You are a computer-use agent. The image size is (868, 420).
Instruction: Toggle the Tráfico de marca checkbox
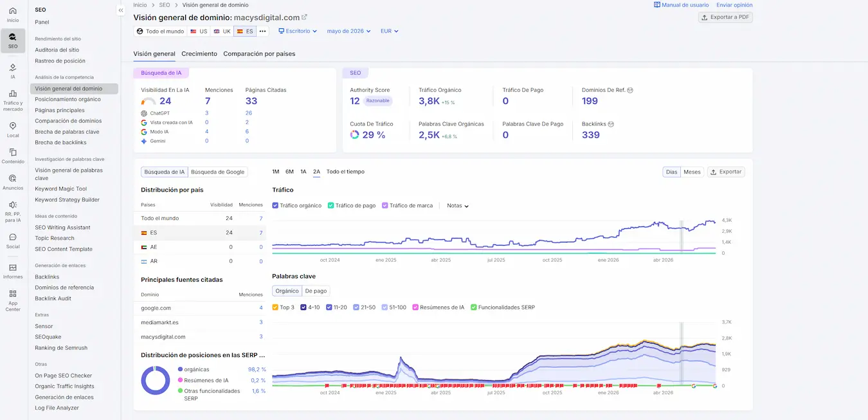pos(385,206)
